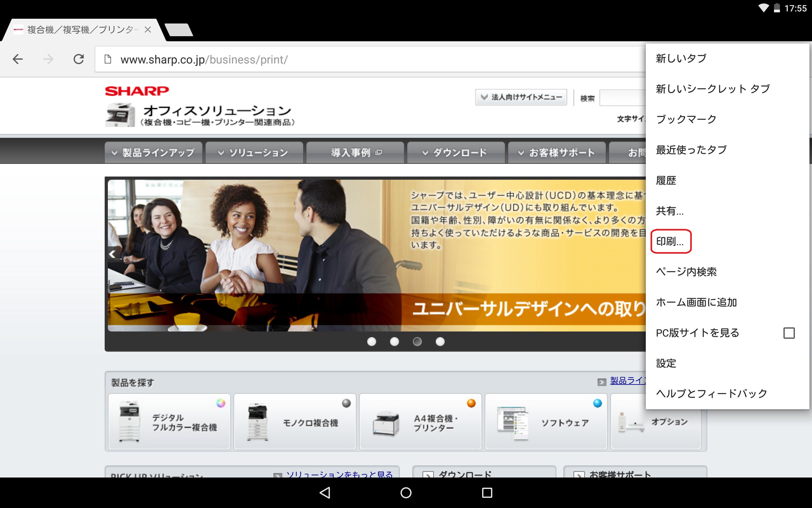Open モノクロ複合機 product card
Image resolution: width=812 pixels, height=508 pixels.
coord(295,422)
